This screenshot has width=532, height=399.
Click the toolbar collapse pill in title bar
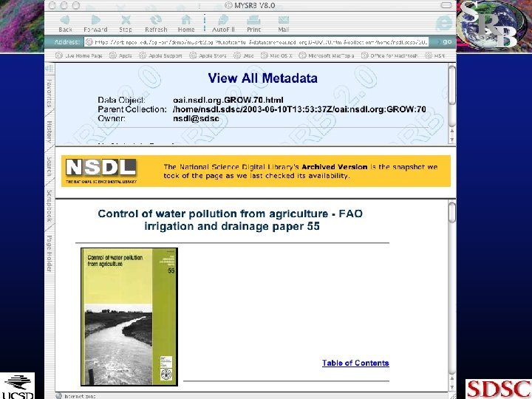tap(446, 5)
